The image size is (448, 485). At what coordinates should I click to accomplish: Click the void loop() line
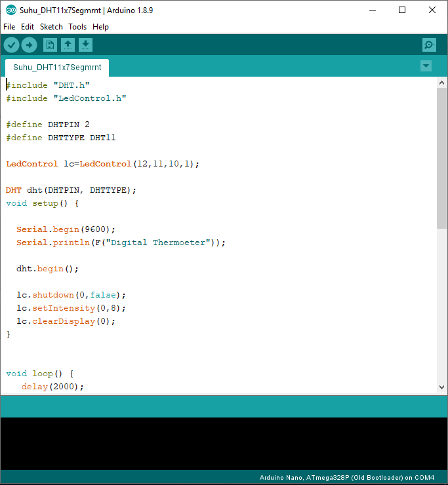pyautogui.click(x=40, y=374)
